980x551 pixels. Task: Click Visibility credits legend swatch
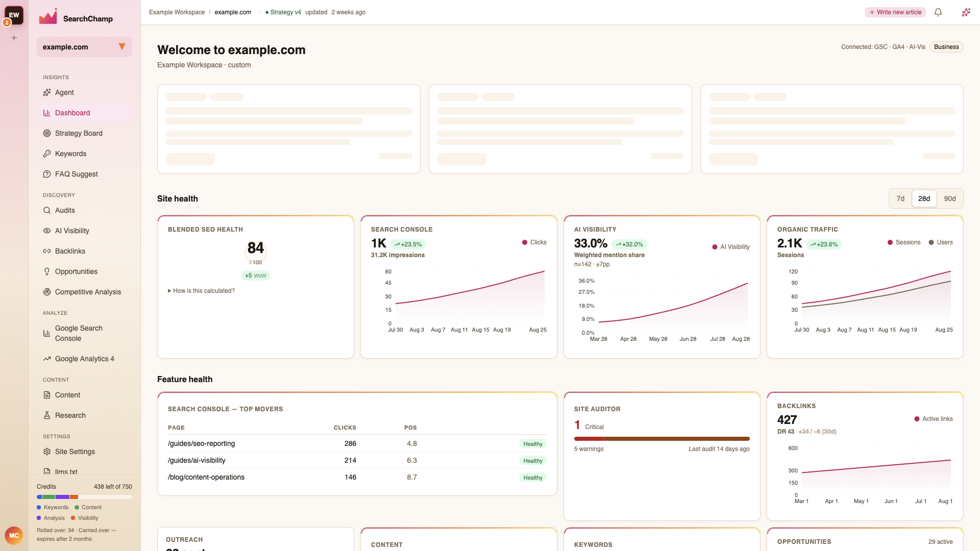pos(73,518)
